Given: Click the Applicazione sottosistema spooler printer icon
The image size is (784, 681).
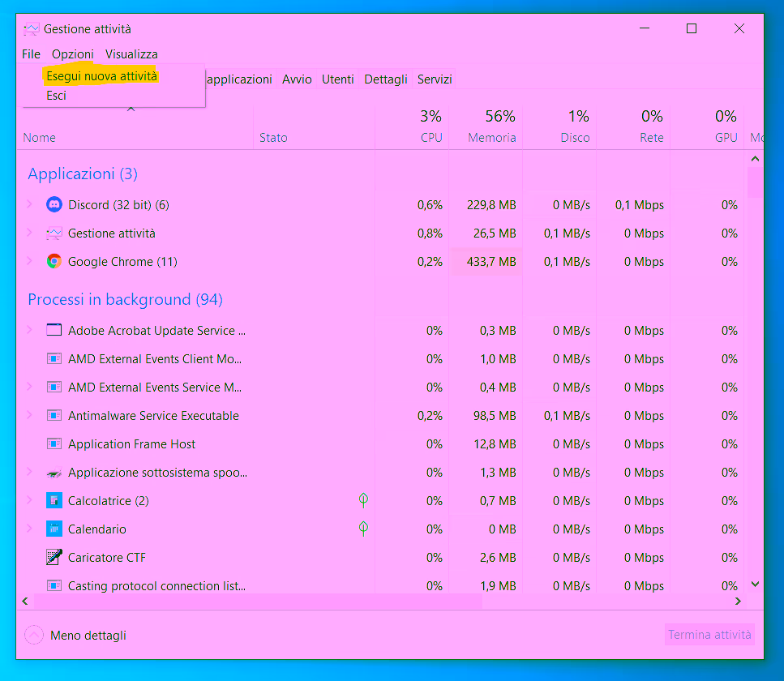Looking at the screenshot, I should (54, 473).
